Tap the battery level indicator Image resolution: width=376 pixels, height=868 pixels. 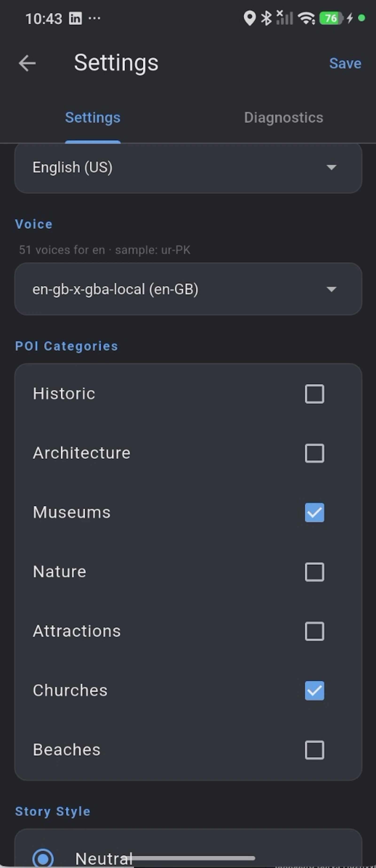(x=331, y=18)
